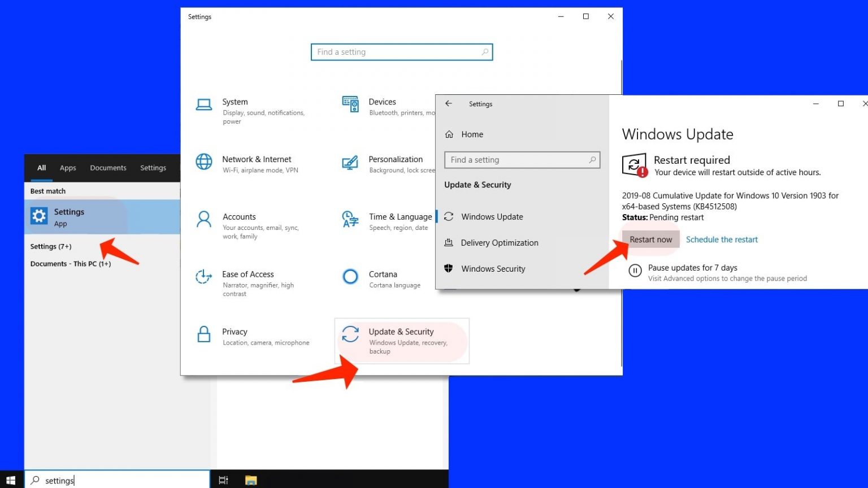Click the Restart now button

[650, 239]
